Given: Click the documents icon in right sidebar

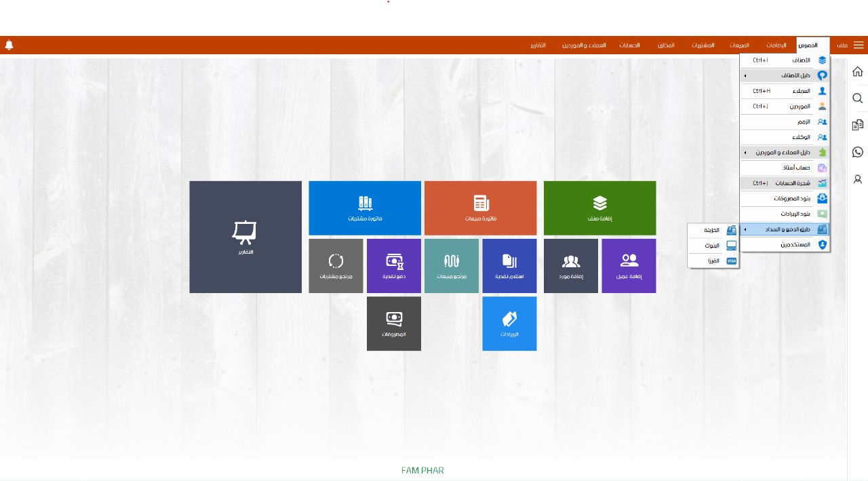Looking at the screenshot, I should [857, 125].
